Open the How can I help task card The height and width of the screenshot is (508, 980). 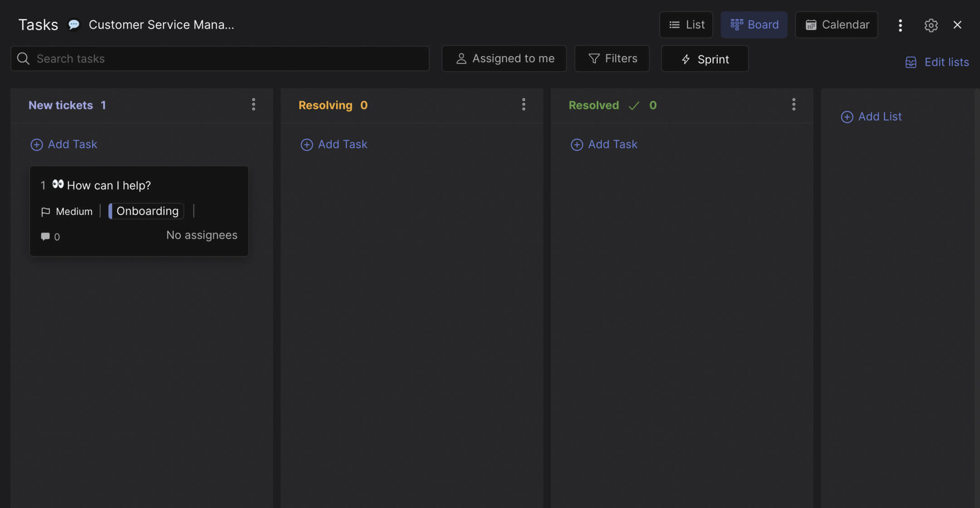[x=109, y=185]
